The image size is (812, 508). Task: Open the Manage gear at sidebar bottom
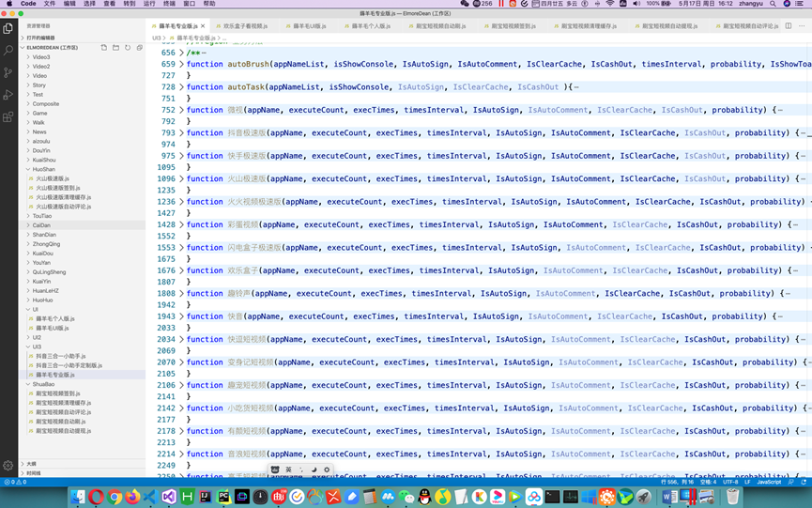8,465
